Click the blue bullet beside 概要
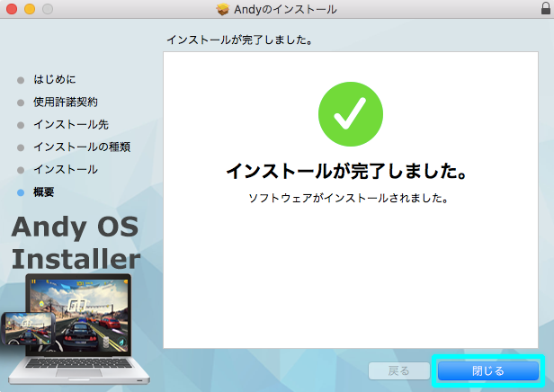The width and height of the screenshot is (554, 392). click(21, 192)
